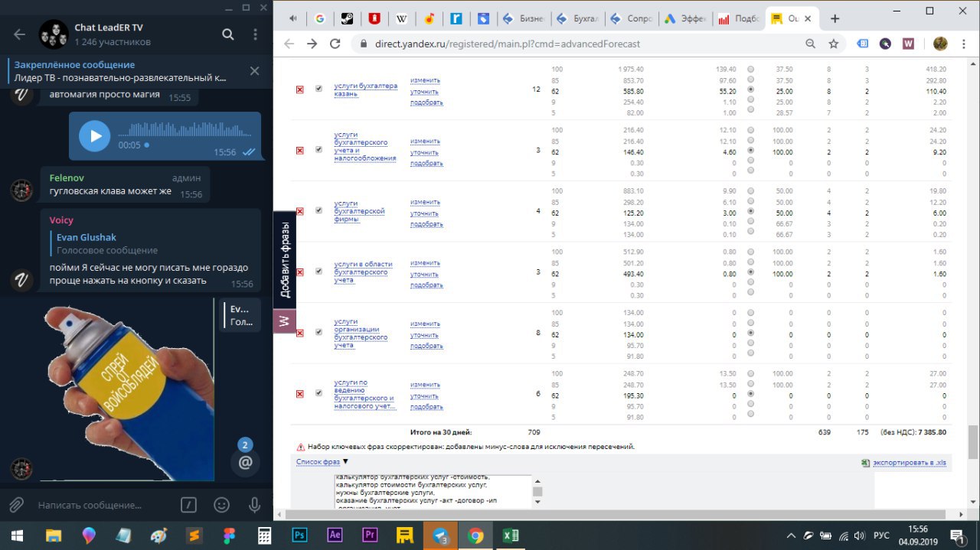Click the purple W extension icon in Chrome toolbar
This screenshot has width=980, height=550.
(x=908, y=44)
